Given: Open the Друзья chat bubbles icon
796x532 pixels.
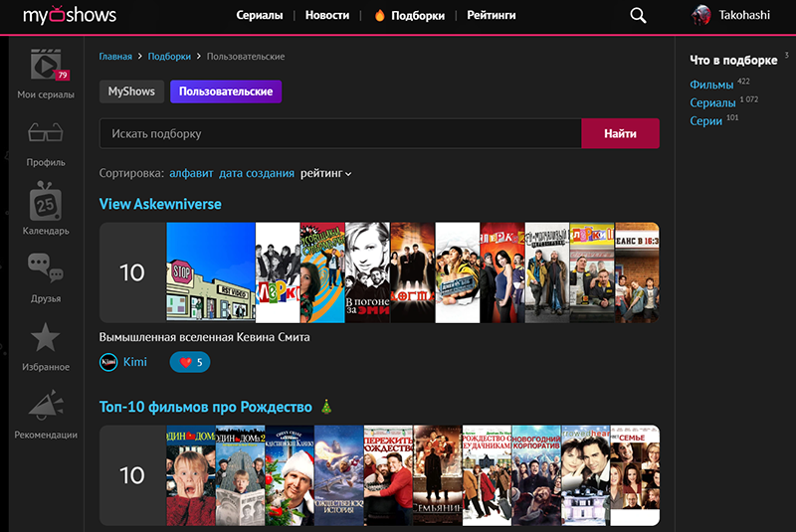Looking at the screenshot, I should click(46, 270).
